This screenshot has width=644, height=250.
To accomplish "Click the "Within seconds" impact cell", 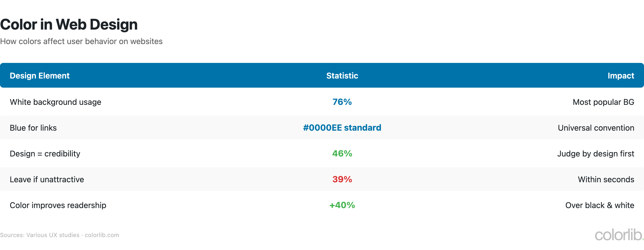I will [x=606, y=180].
